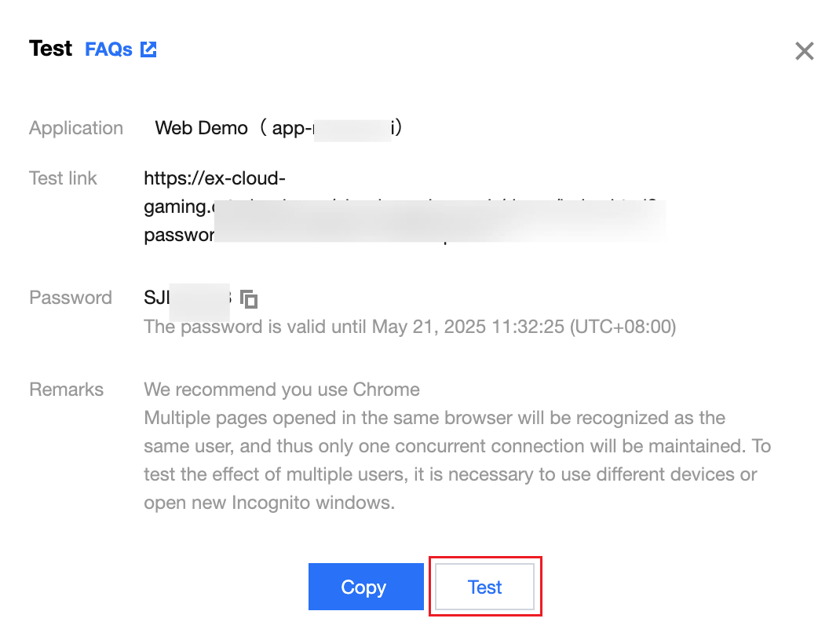Copy the password using the copy icon
Viewport: 840px width, 622px height.
coord(249,298)
